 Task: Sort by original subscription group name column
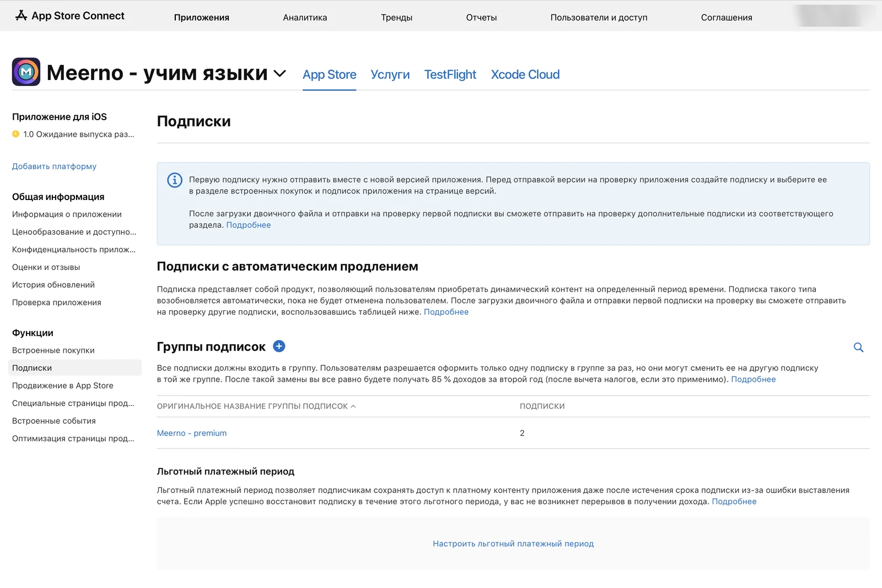coord(256,406)
